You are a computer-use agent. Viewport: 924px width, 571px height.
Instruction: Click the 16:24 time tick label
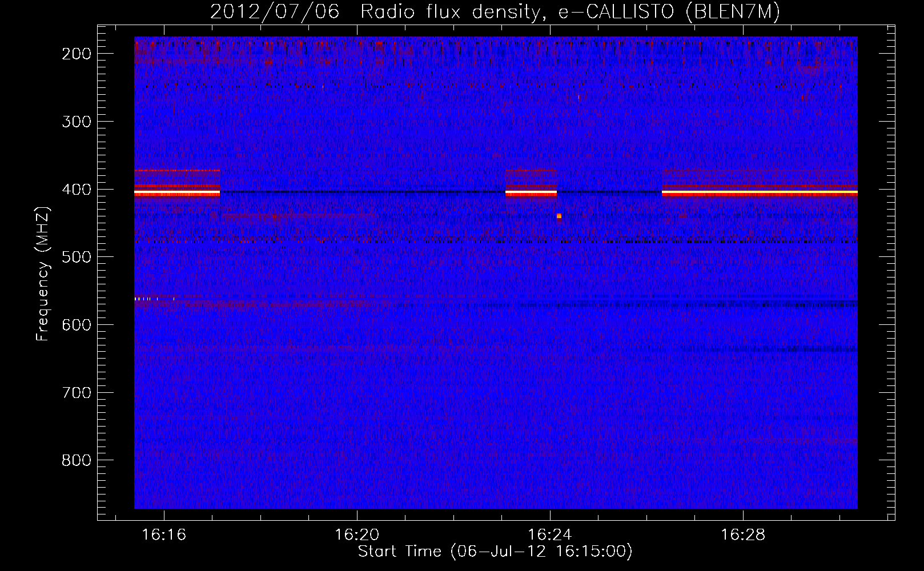pyautogui.click(x=550, y=535)
